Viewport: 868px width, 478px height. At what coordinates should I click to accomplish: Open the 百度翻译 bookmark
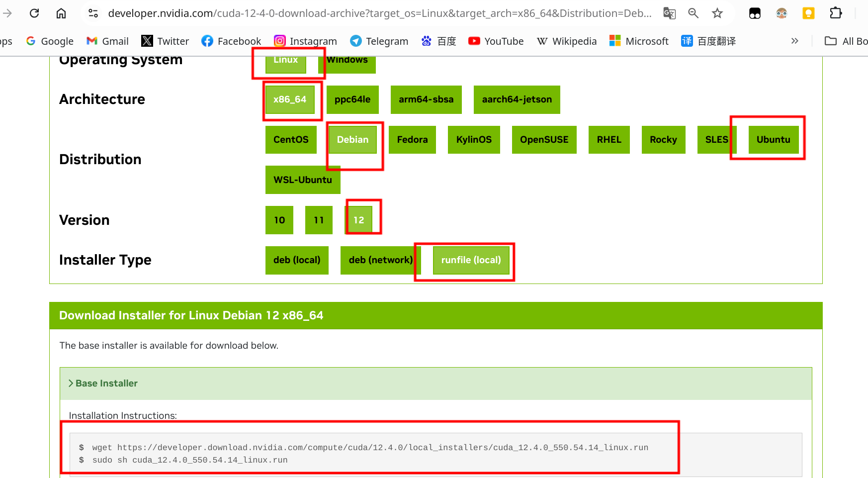[708, 41]
